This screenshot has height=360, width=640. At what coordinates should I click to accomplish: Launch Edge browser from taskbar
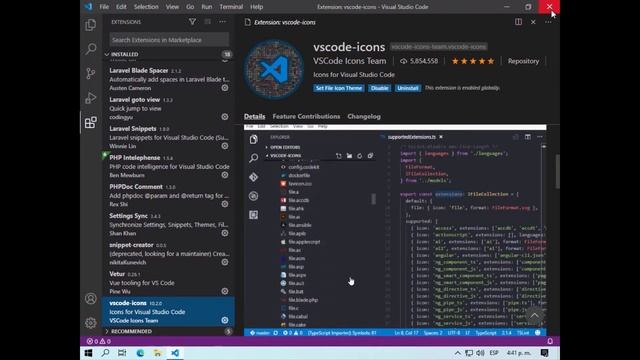click(x=140, y=353)
